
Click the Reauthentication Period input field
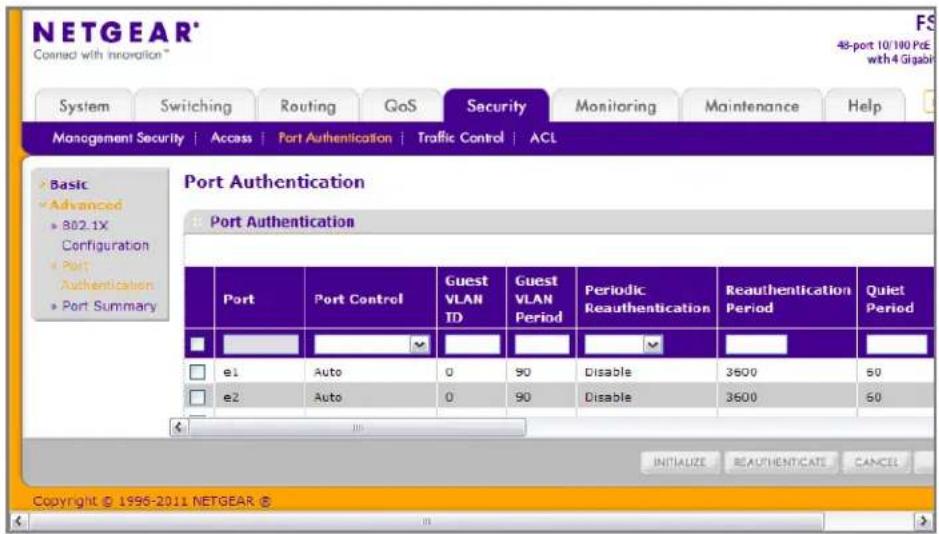(756, 344)
